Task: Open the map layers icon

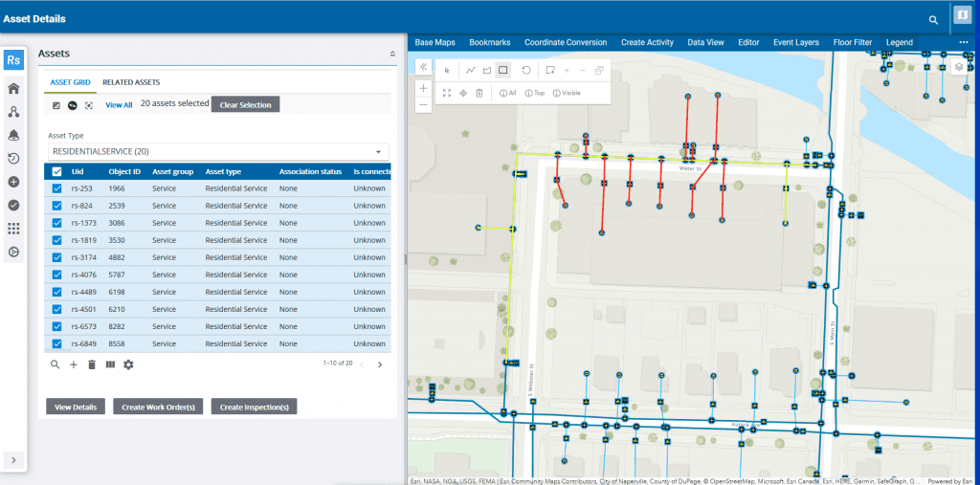Action: (959, 68)
